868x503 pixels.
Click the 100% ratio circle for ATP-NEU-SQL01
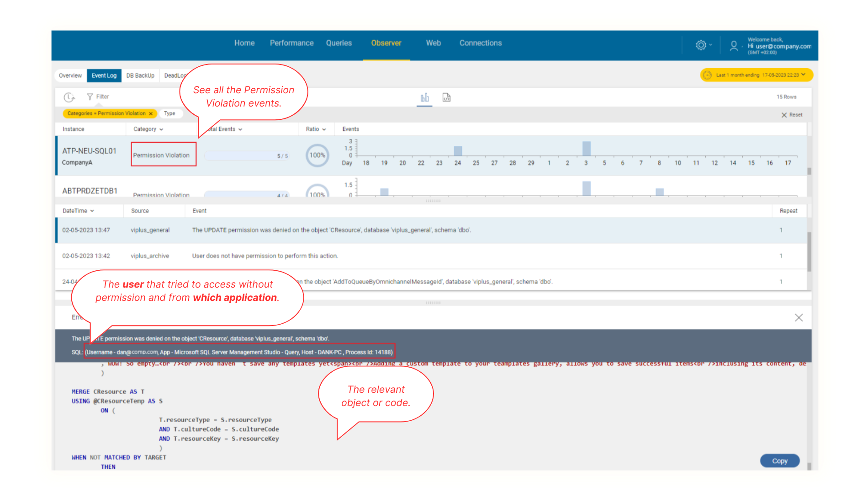click(x=317, y=155)
